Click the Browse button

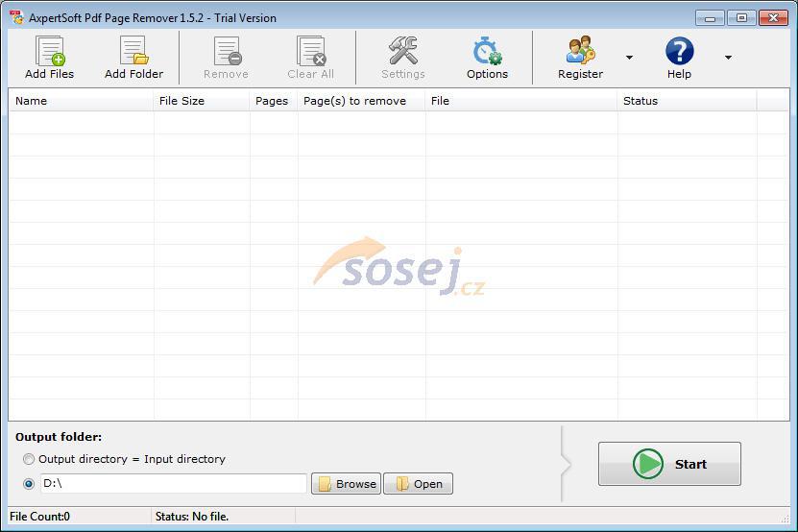(346, 484)
